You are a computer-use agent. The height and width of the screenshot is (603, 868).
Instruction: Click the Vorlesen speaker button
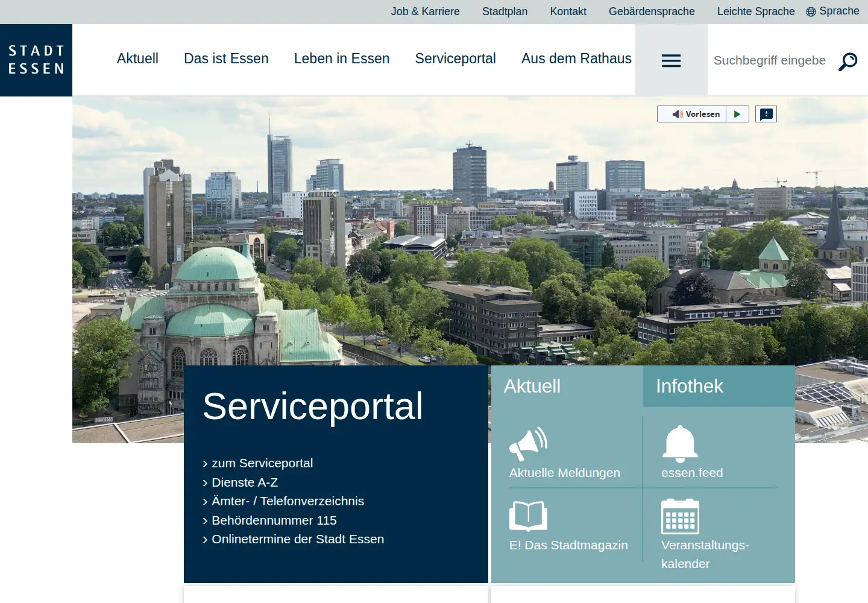692,114
